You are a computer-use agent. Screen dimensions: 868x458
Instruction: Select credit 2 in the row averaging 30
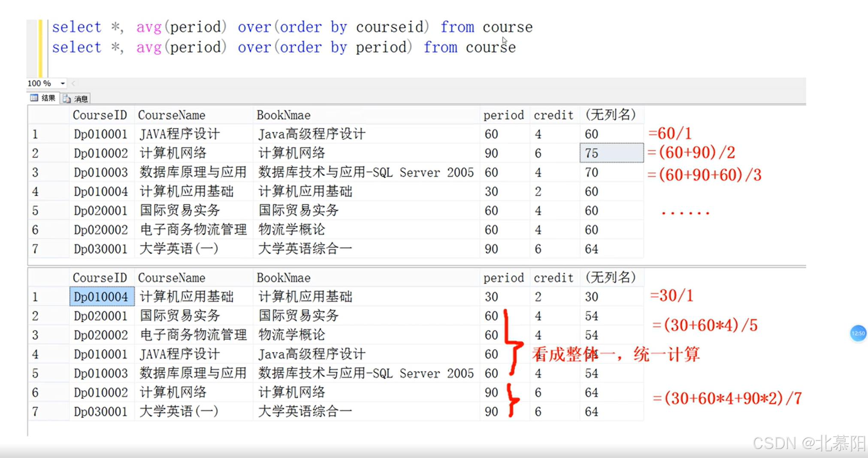(555, 297)
